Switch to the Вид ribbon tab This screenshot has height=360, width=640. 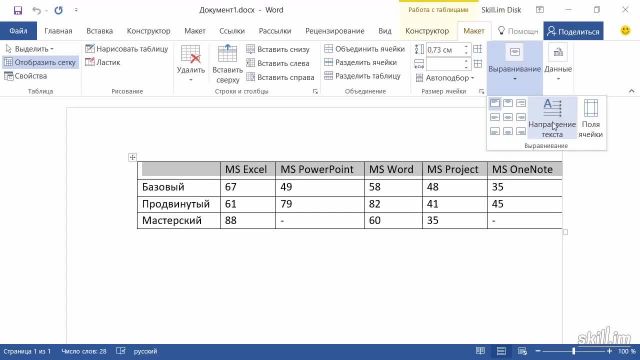tap(384, 31)
